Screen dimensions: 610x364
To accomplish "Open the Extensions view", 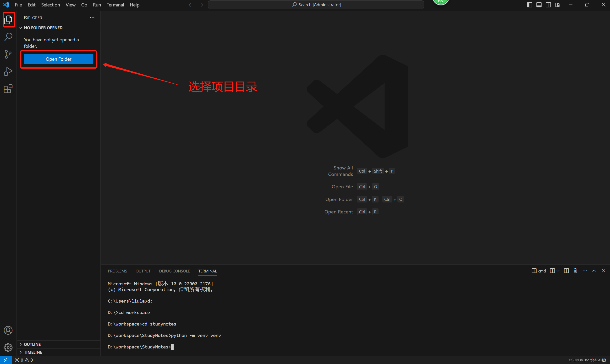I will point(8,89).
